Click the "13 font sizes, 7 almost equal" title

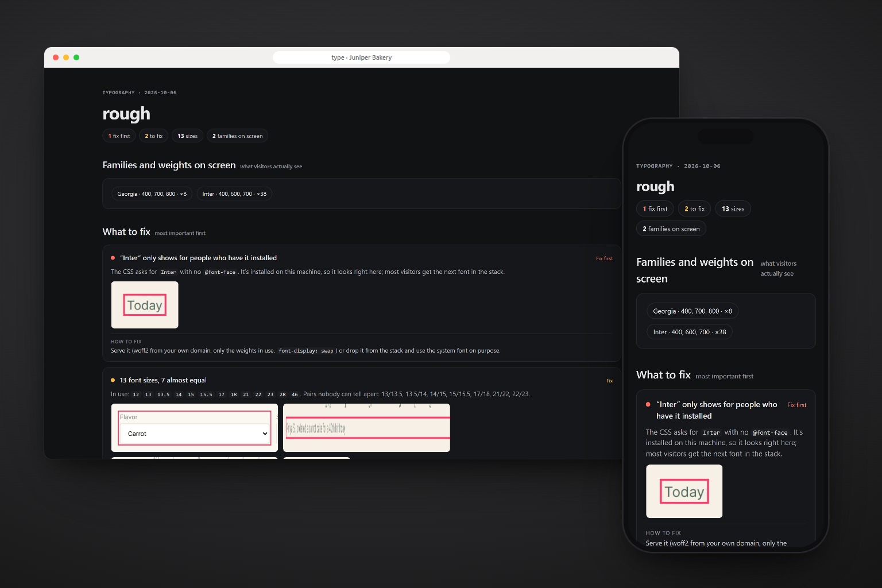pos(163,380)
